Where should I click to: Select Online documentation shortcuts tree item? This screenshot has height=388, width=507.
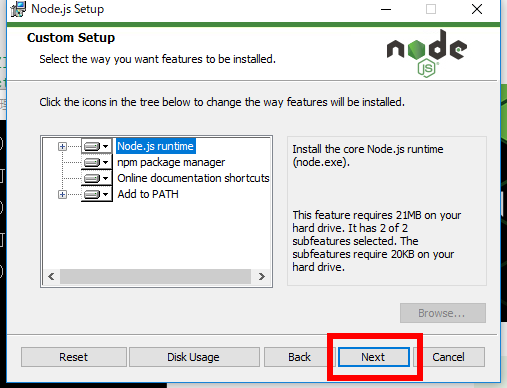point(193,178)
